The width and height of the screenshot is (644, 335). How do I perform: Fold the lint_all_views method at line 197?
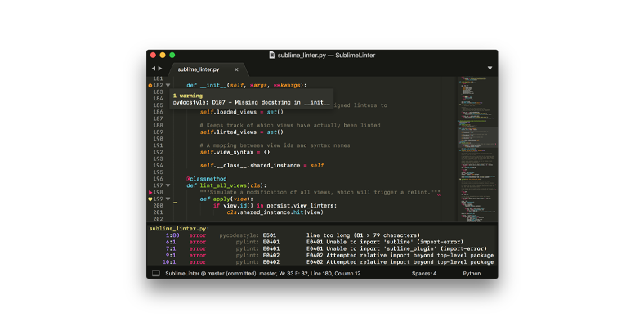coord(168,185)
